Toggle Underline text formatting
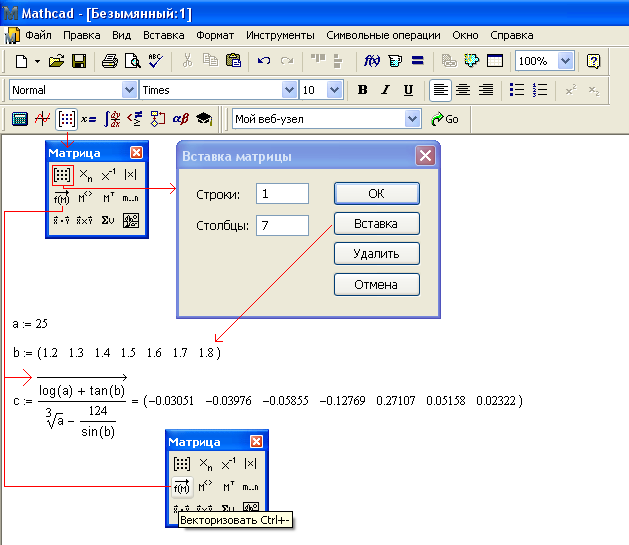The height and width of the screenshot is (545, 629). 408,90
